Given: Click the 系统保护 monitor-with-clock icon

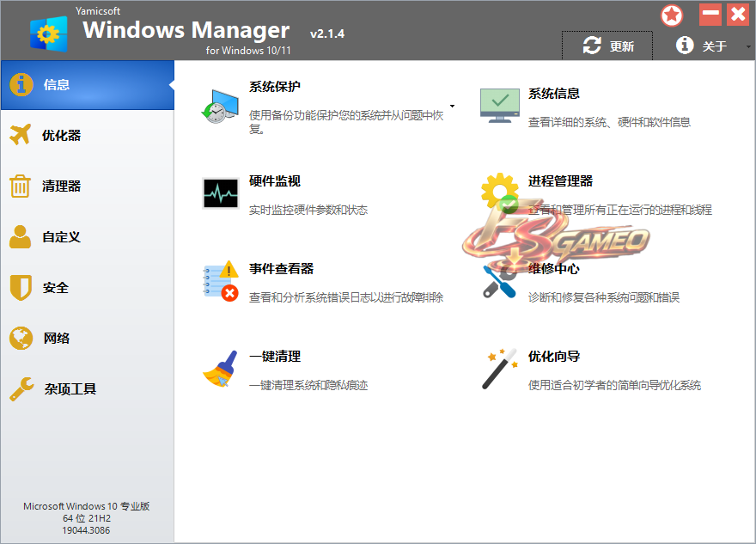Looking at the screenshot, I should coord(220,107).
